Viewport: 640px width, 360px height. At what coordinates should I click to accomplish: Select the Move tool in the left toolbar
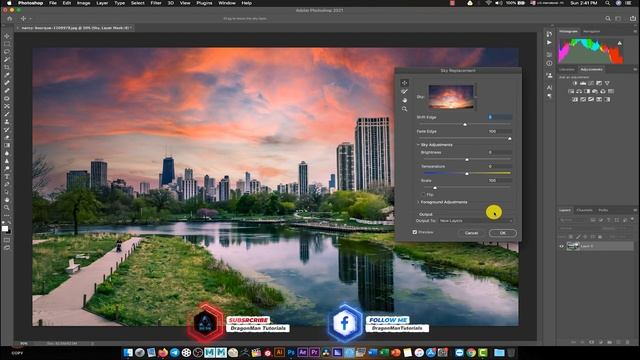click(x=7, y=36)
